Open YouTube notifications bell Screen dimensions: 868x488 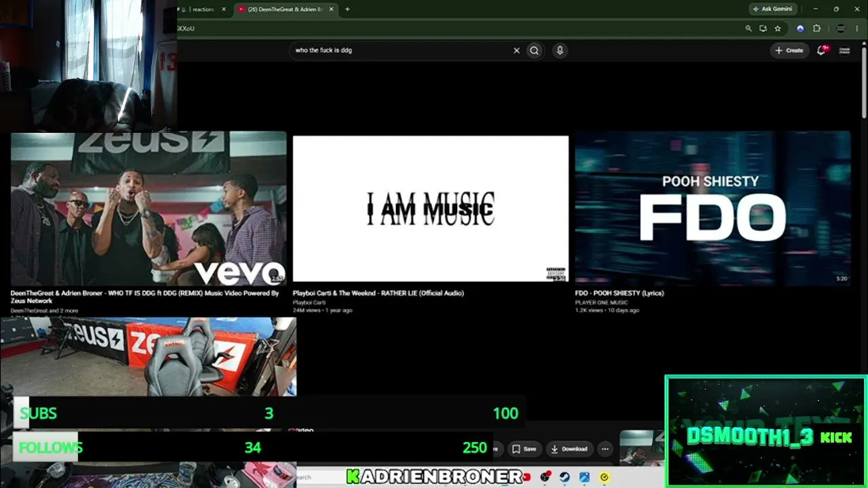pyautogui.click(x=822, y=50)
